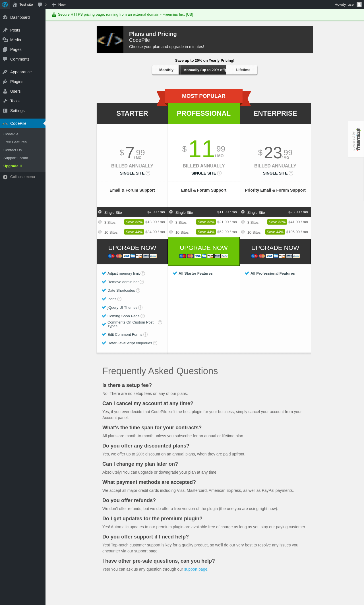This screenshot has height=605, width=364.
Task: Open the Howdy, user account menu
Action: point(348,5)
